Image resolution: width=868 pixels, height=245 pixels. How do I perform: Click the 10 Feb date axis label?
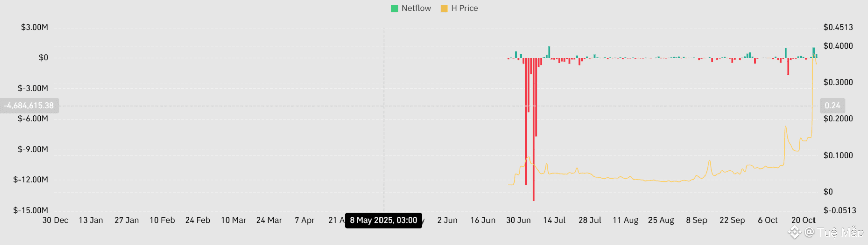tap(162, 220)
